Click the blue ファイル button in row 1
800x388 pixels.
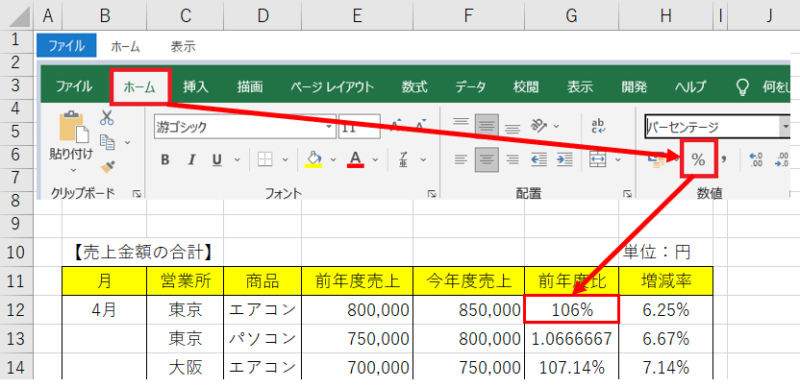66,46
